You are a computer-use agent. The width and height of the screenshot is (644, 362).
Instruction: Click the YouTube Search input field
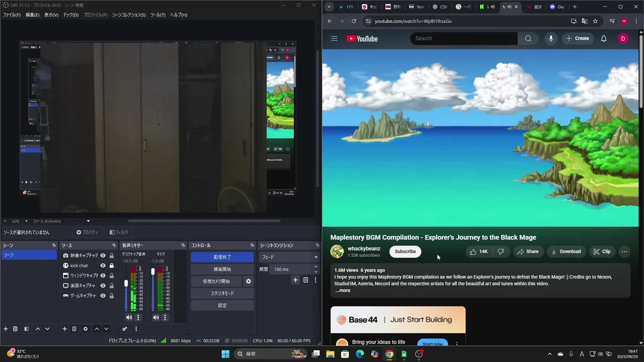click(464, 39)
